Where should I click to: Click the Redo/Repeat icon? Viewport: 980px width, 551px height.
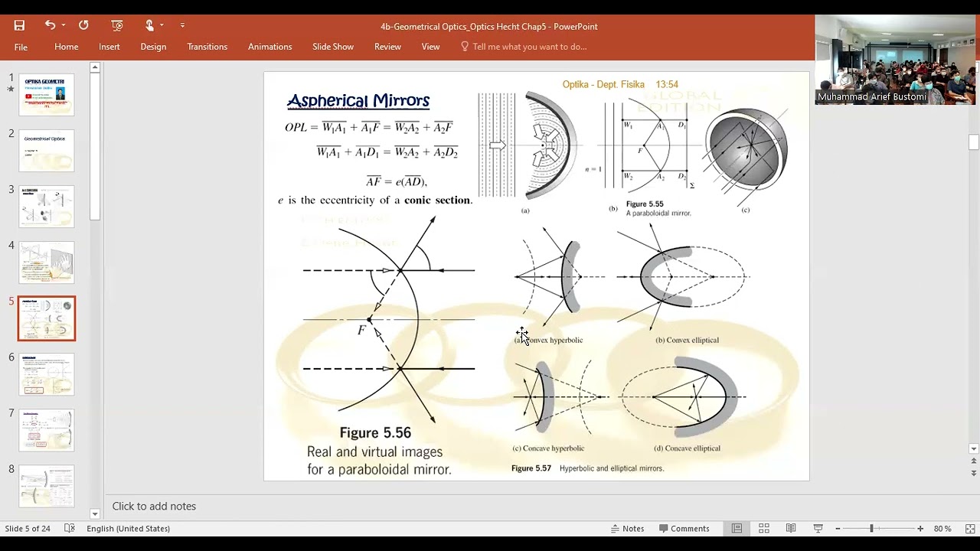[x=83, y=25]
